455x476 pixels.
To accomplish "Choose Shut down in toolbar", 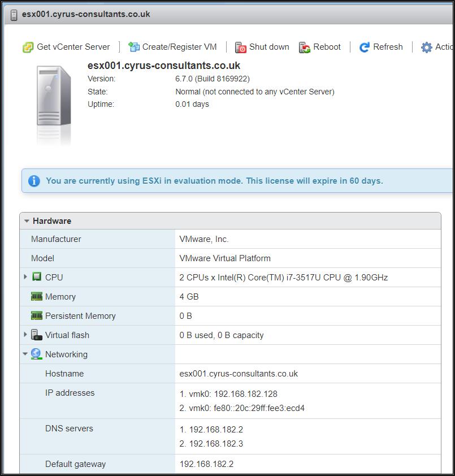I will (269, 47).
